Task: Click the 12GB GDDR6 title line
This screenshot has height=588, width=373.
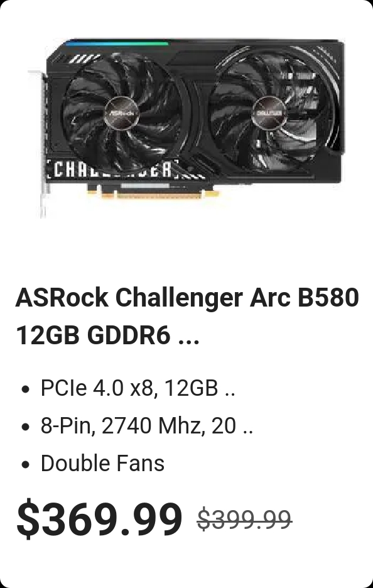Action: tap(107, 335)
